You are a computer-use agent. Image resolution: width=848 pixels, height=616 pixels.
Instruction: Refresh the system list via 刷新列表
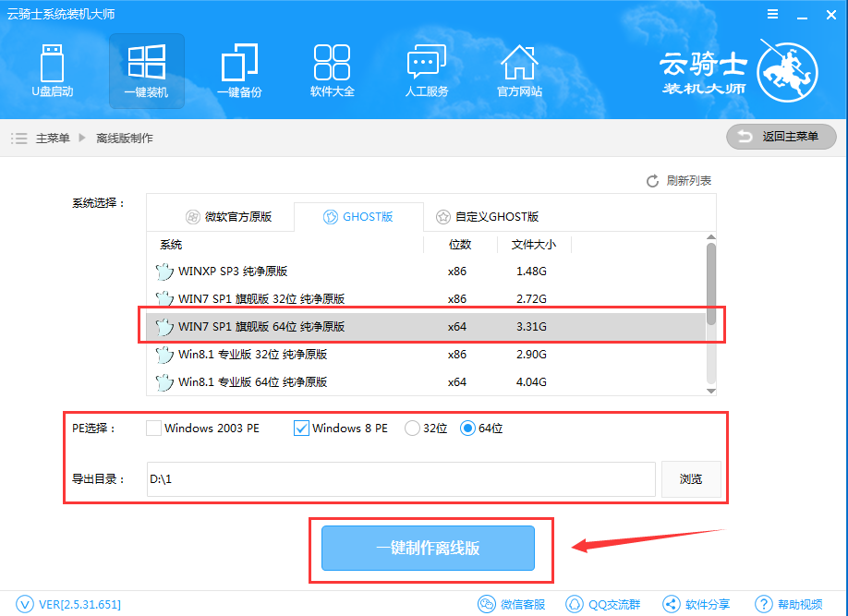[681, 180]
